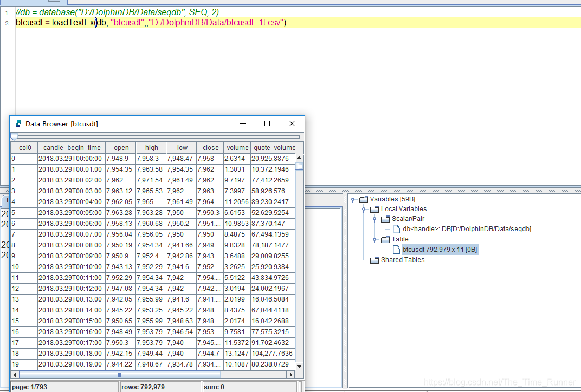Click the vertical scrollbar thumb

pyautogui.click(x=299, y=166)
